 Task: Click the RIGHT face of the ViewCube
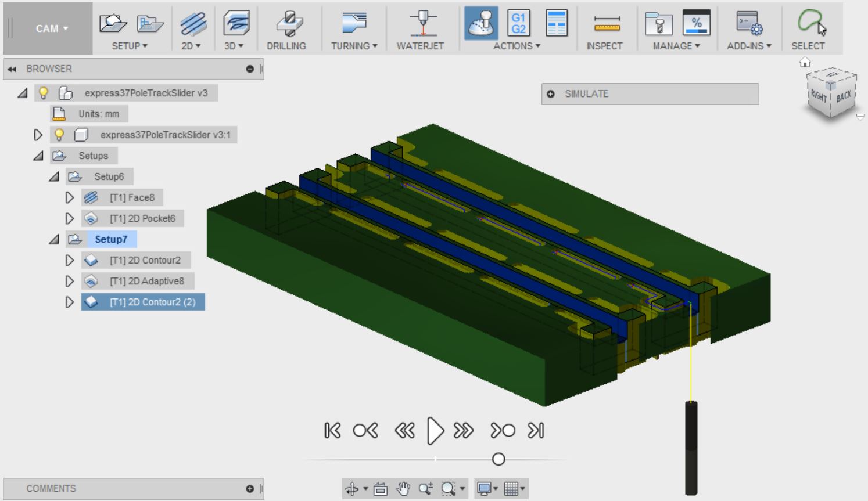tap(819, 96)
